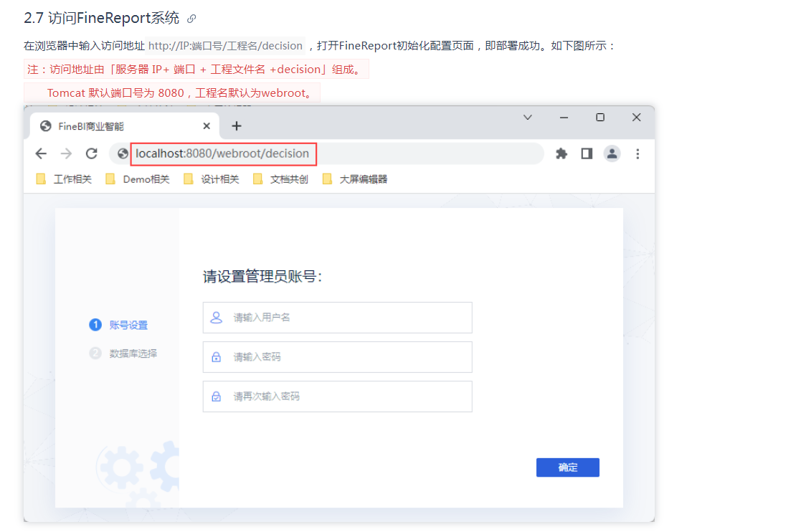The height and width of the screenshot is (532, 796).
Task: Click the 请输入用户名 username field
Action: point(338,318)
